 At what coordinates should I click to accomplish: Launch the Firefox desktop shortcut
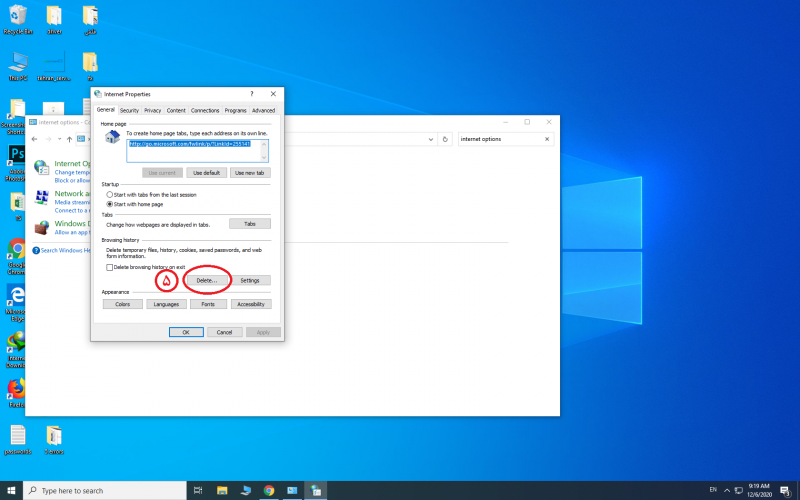click(x=17, y=388)
